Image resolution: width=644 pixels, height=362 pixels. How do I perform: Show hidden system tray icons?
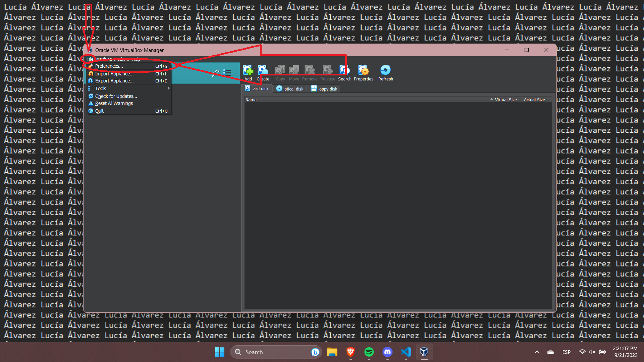click(x=537, y=352)
